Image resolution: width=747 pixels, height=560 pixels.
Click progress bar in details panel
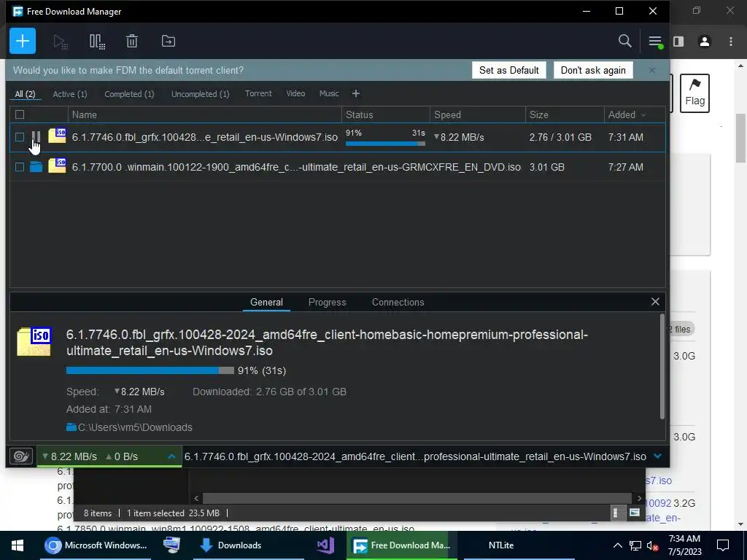click(150, 370)
